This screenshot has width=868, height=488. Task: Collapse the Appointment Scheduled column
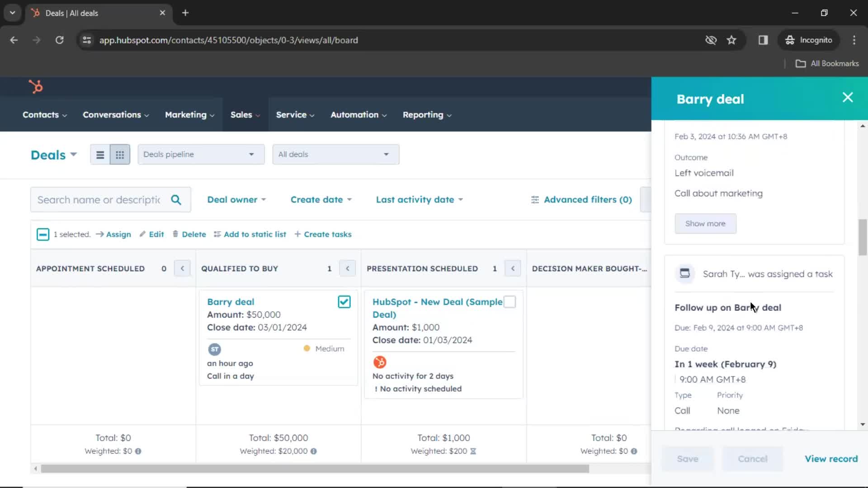pyautogui.click(x=182, y=268)
